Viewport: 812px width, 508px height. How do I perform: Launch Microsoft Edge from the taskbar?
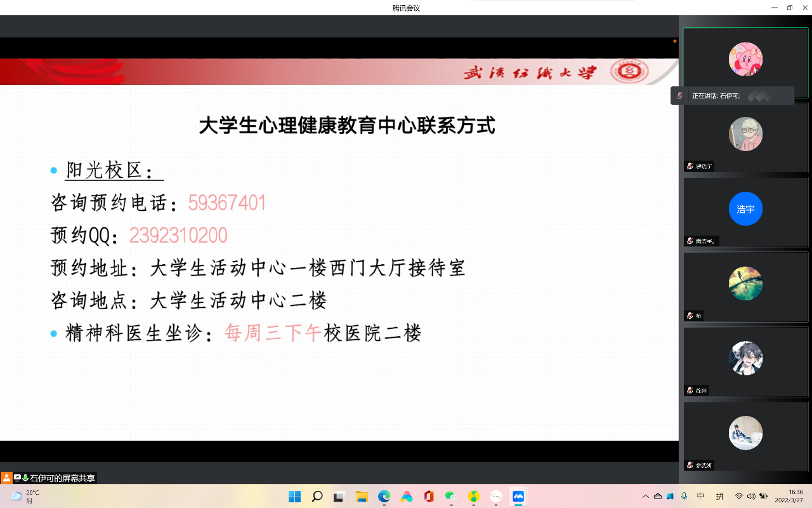coord(384,497)
